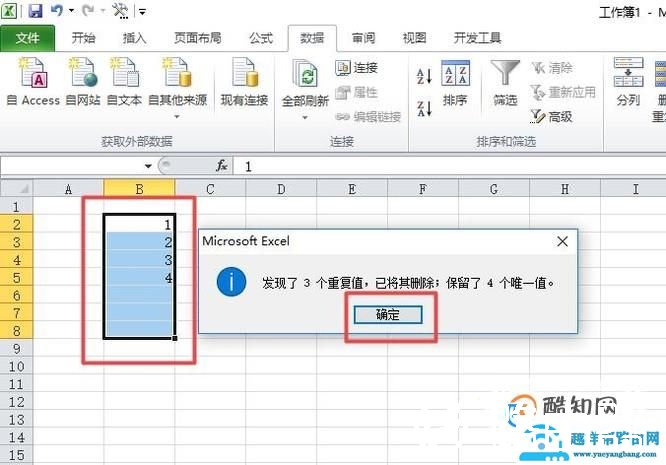
Task: Select row 14 header
Action: pos(16,437)
